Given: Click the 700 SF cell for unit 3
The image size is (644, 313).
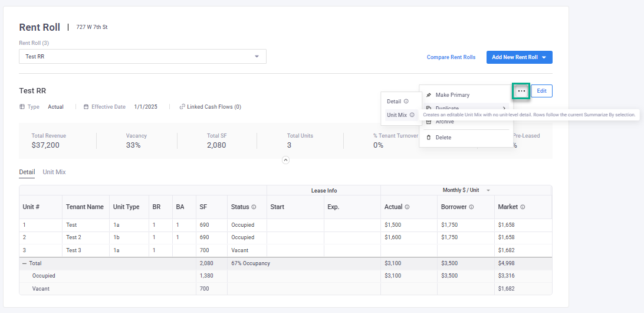Looking at the screenshot, I should point(212,250).
